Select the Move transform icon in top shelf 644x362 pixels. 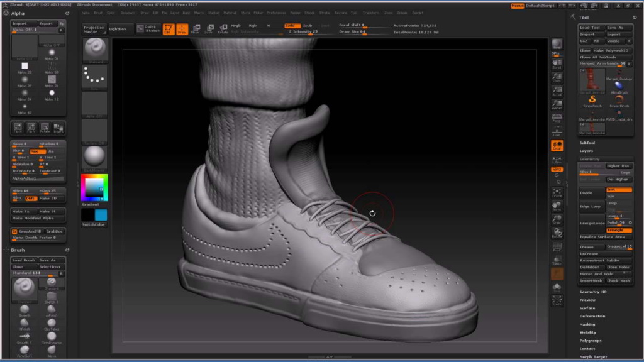pyautogui.click(x=196, y=29)
